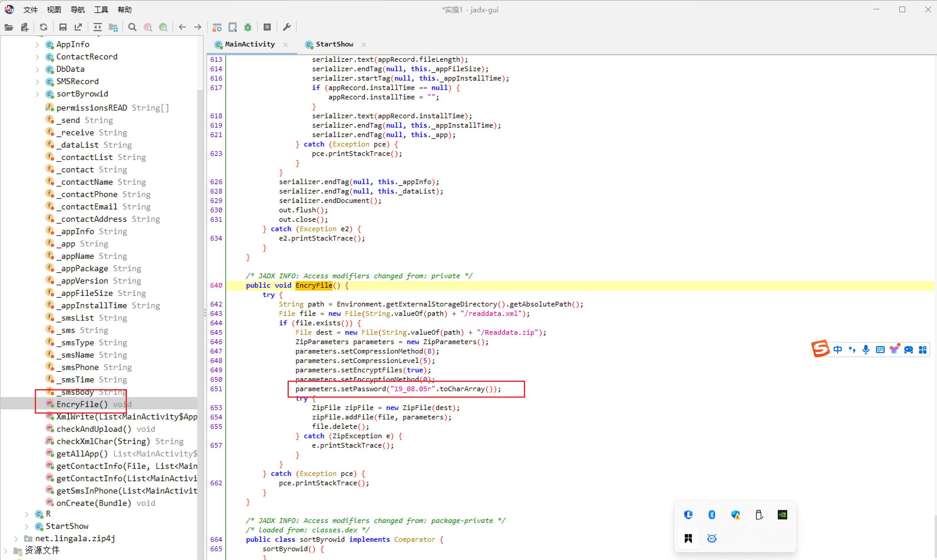Click the Sogou microphone voice input icon
The height and width of the screenshot is (560, 937).
pos(866,349)
